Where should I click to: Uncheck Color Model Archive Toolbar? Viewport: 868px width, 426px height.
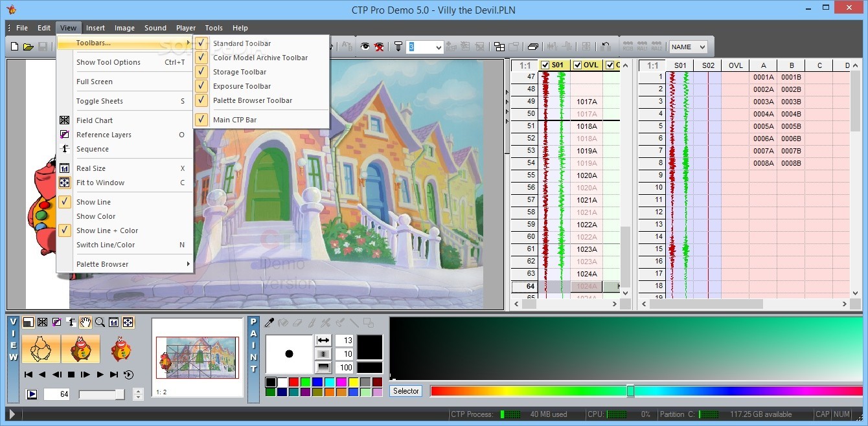[x=260, y=58]
